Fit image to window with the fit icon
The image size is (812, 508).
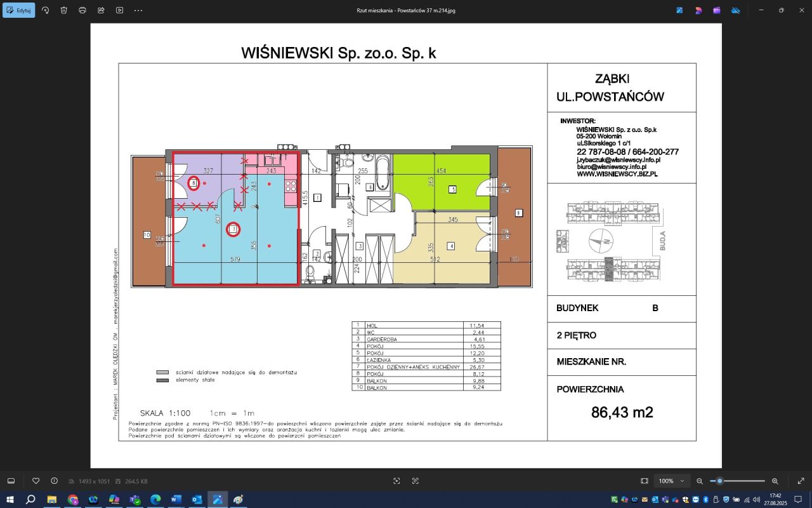tap(645, 481)
